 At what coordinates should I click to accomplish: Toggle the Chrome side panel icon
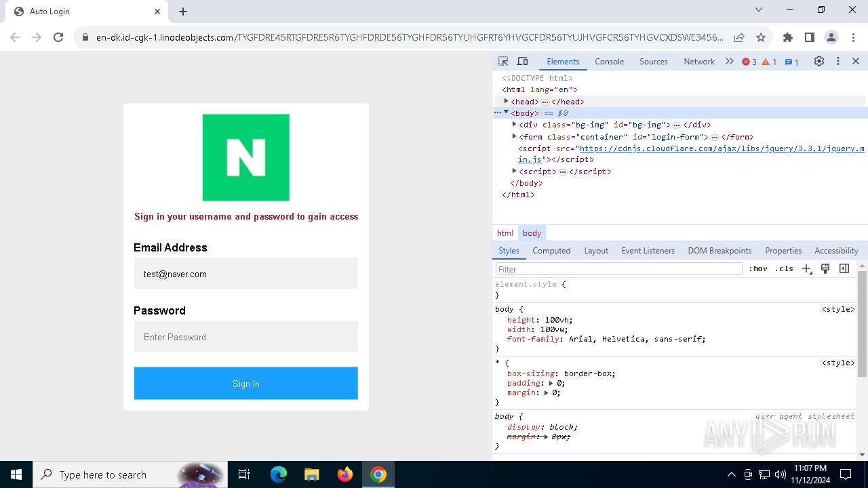coord(810,37)
